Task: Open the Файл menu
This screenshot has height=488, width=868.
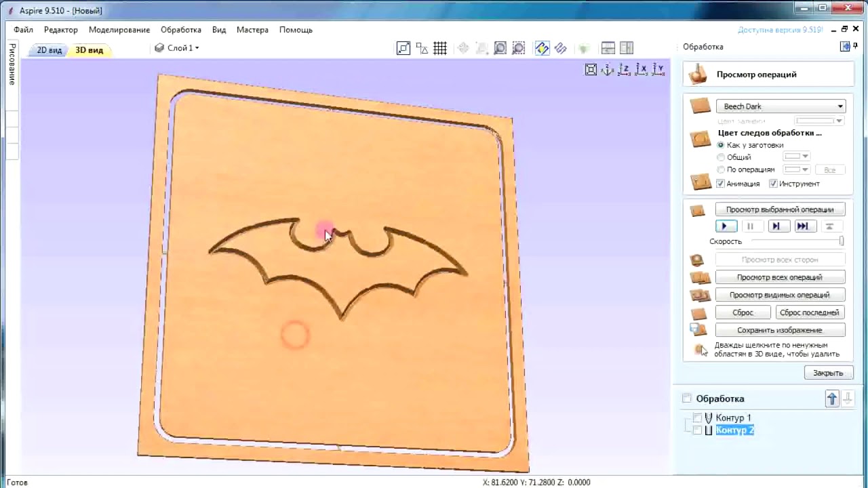Action: (23, 30)
